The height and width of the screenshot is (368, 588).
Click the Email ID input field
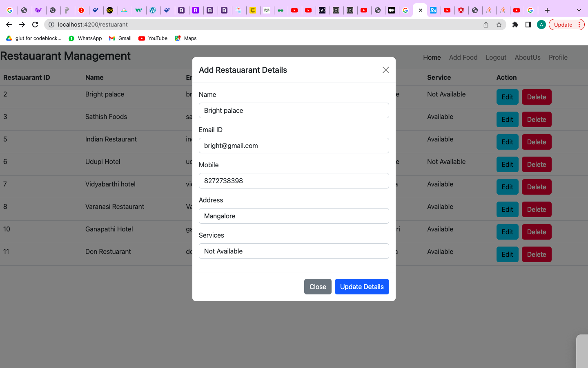(294, 146)
